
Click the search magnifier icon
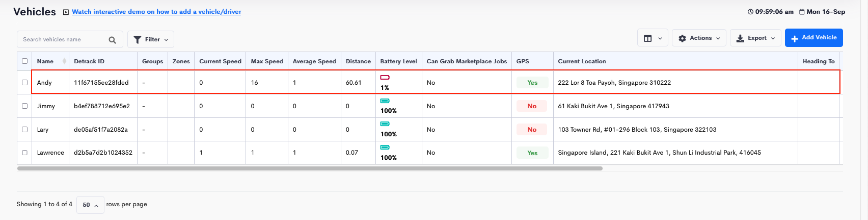(112, 40)
